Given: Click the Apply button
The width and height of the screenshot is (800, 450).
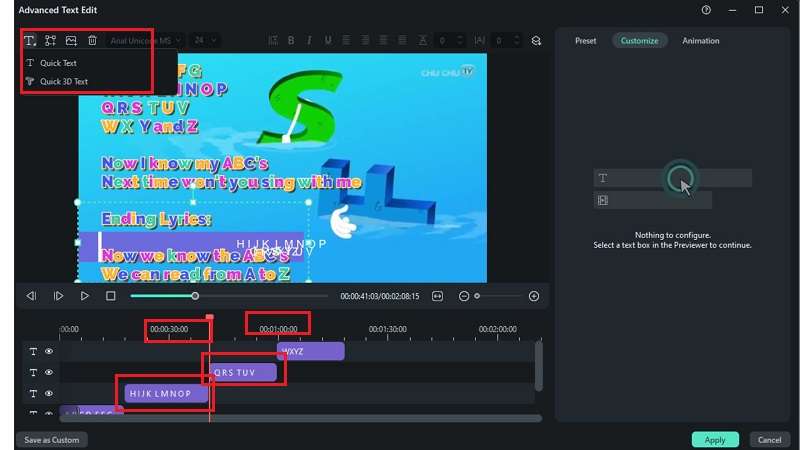Looking at the screenshot, I should (715, 440).
